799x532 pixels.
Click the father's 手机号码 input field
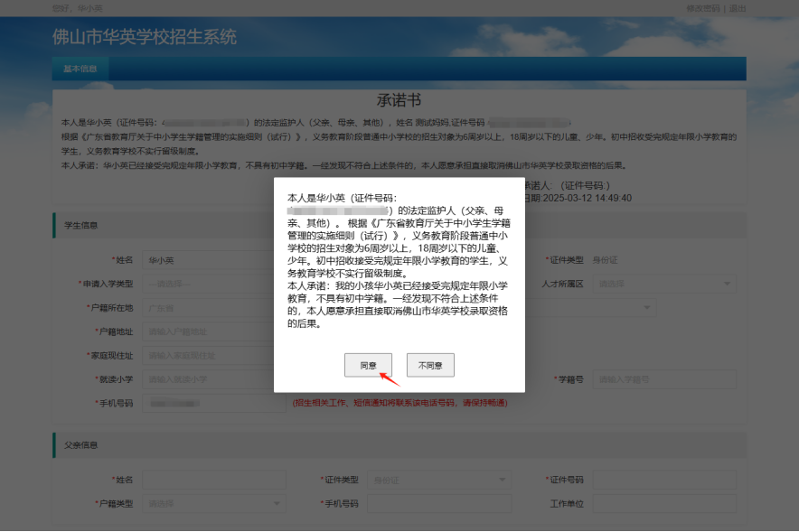click(439, 503)
